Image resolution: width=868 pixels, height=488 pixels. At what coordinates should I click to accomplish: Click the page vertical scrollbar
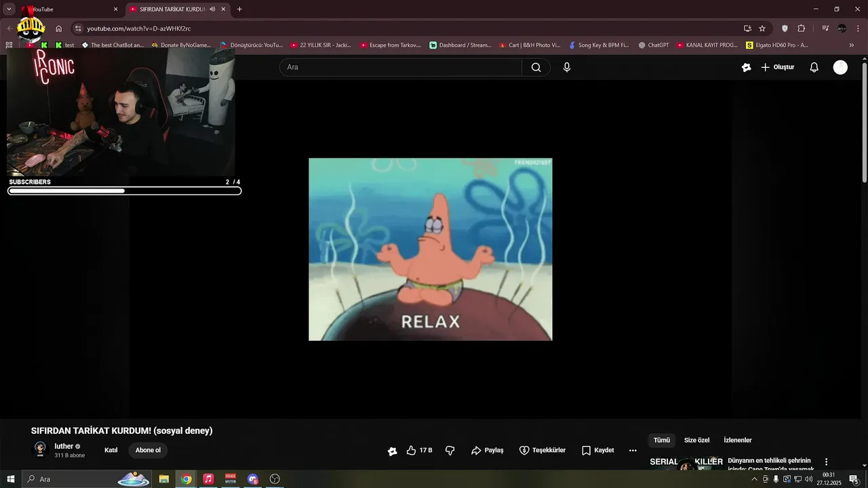[864, 122]
